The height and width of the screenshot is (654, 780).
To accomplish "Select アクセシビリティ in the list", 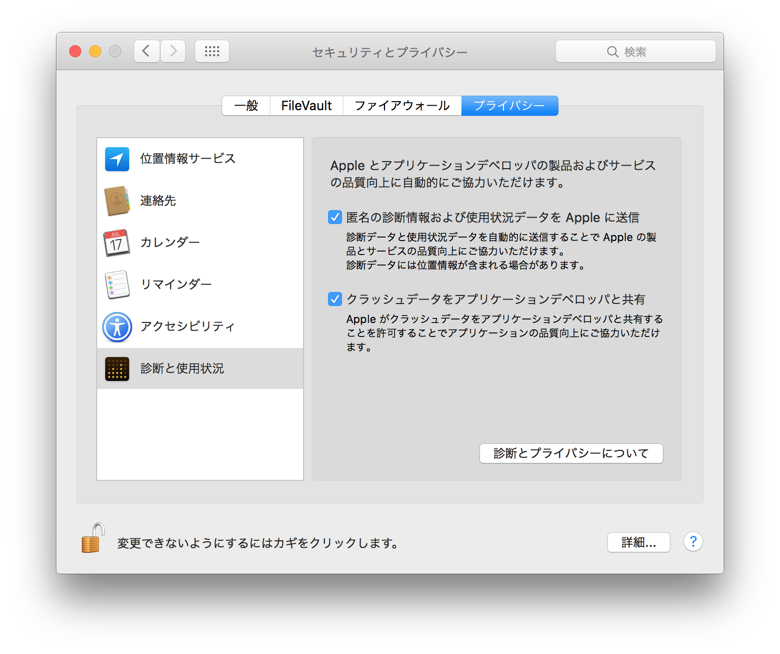I will 200,327.
